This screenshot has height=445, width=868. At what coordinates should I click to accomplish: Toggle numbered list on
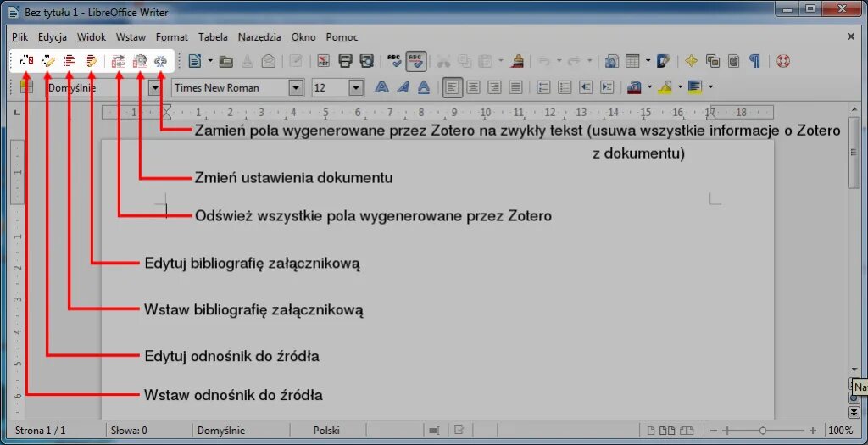[x=543, y=87]
